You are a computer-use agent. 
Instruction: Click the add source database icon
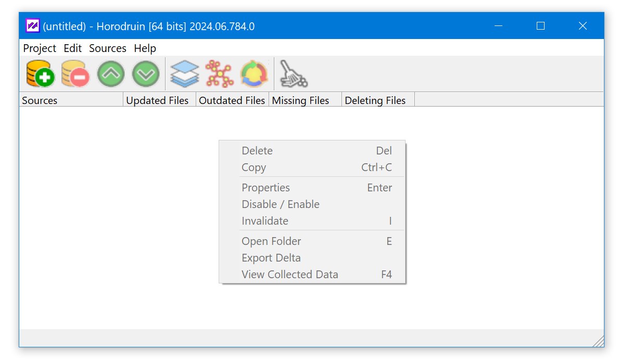click(41, 74)
